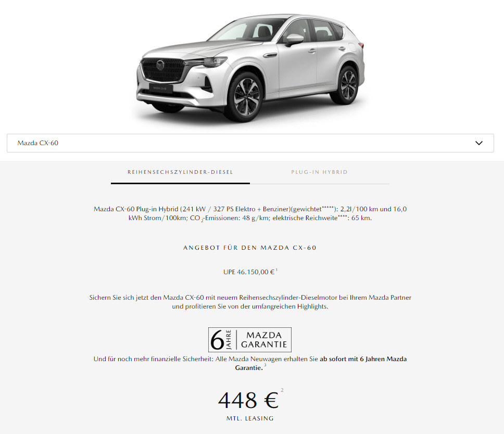This screenshot has height=434, width=504.
Task: Click the large 6 numeral in guarantee badge
Action: point(217,340)
